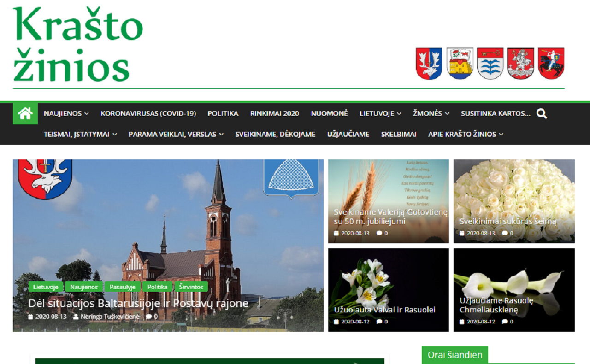Click calendar icon on Valeriją Gotovtienę card
Image resolution: width=590 pixels, height=364 pixels.
[x=336, y=233]
